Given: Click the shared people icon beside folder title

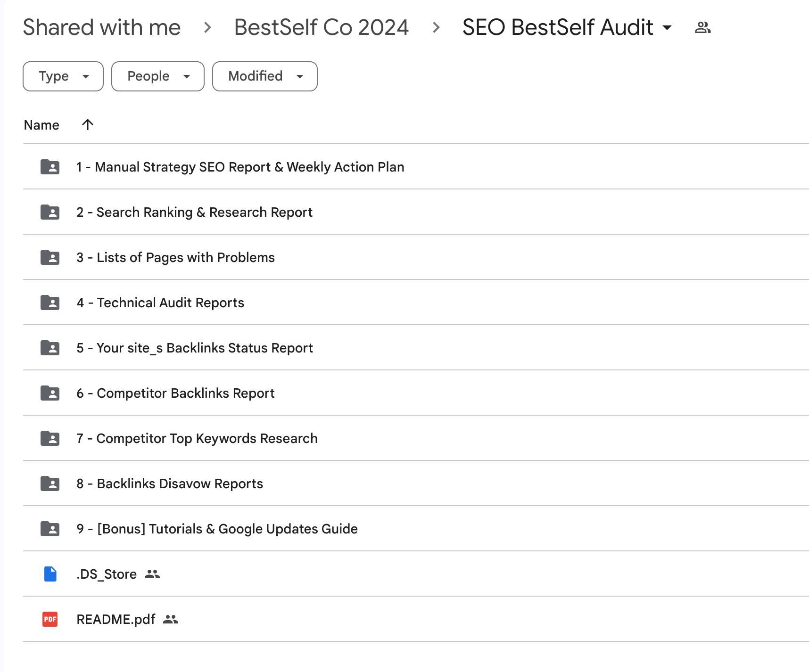Looking at the screenshot, I should [x=702, y=27].
